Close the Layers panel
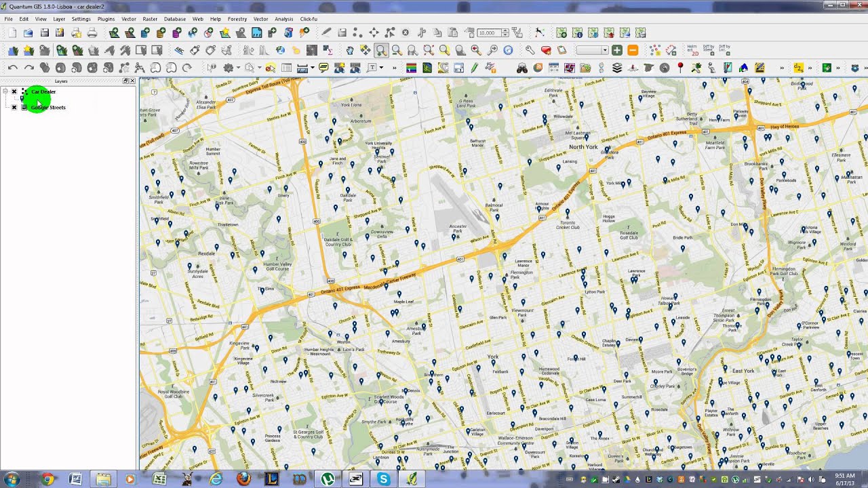Image resolution: width=868 pixels, height=488 pixels. pyautogui.click(x=132, y=81)
